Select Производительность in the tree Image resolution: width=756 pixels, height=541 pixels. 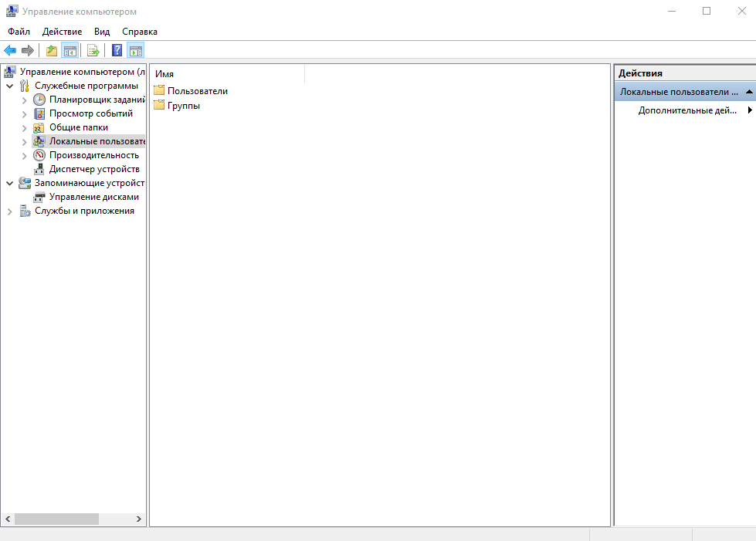point(94,155)
